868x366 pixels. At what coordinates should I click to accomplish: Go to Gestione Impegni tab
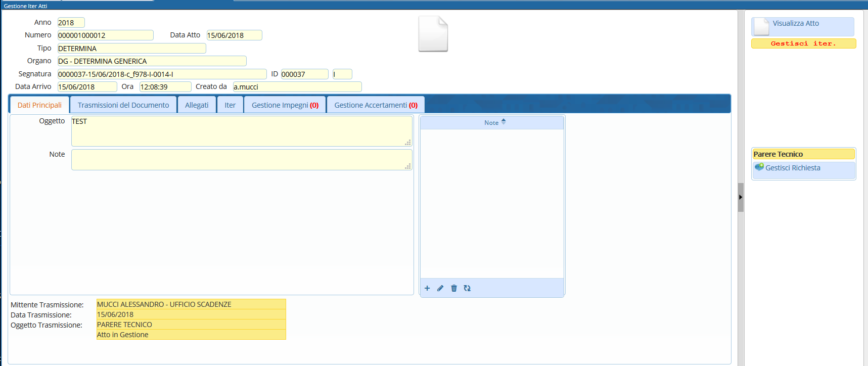285,105
